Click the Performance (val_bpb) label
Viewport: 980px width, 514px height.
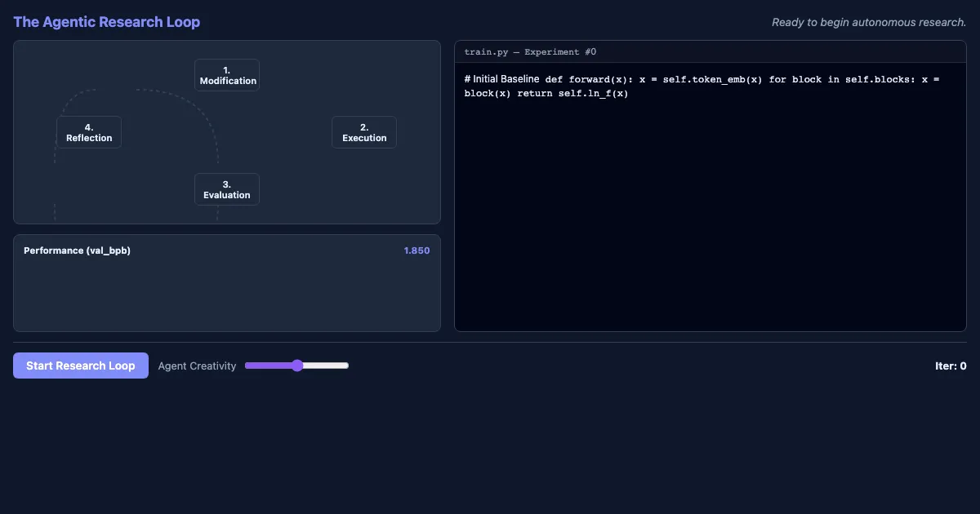(77, 250)
